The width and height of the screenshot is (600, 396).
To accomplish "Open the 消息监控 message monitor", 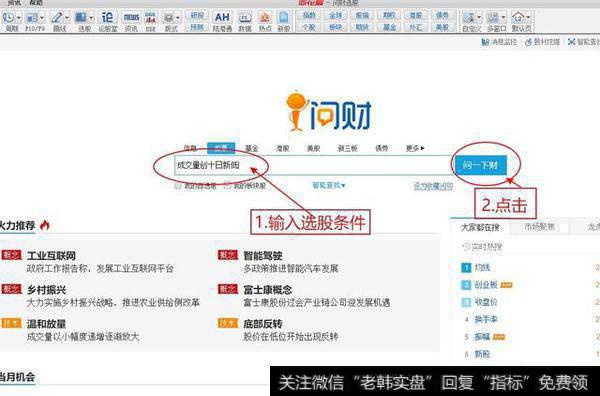I will point(499,42).
